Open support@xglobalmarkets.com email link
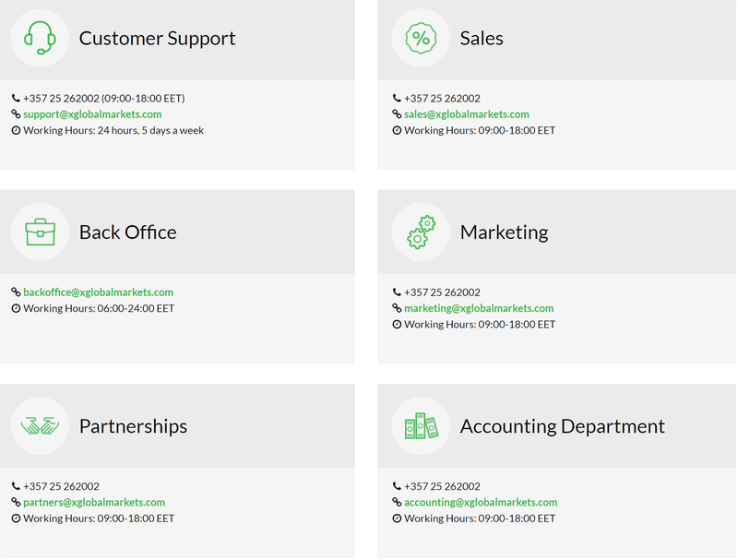Image resolution: width=738 pixels, height=560 pixels. pyautogui.click(x=92, y=114)
